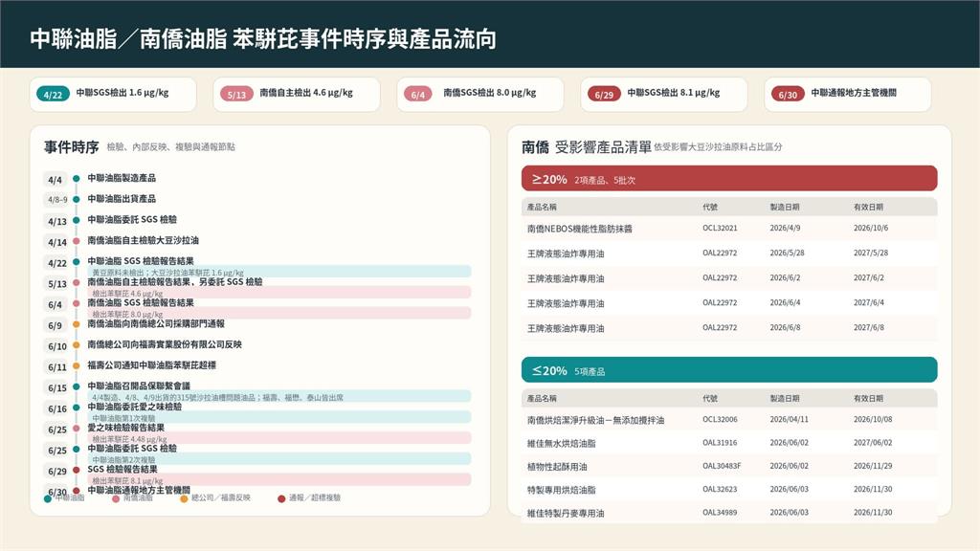The width and height of the screenshot is (980, 551).
Task: Click the pink note 檢出苯駢芘 8.0 μg/kg
Action: click(279, 313)
